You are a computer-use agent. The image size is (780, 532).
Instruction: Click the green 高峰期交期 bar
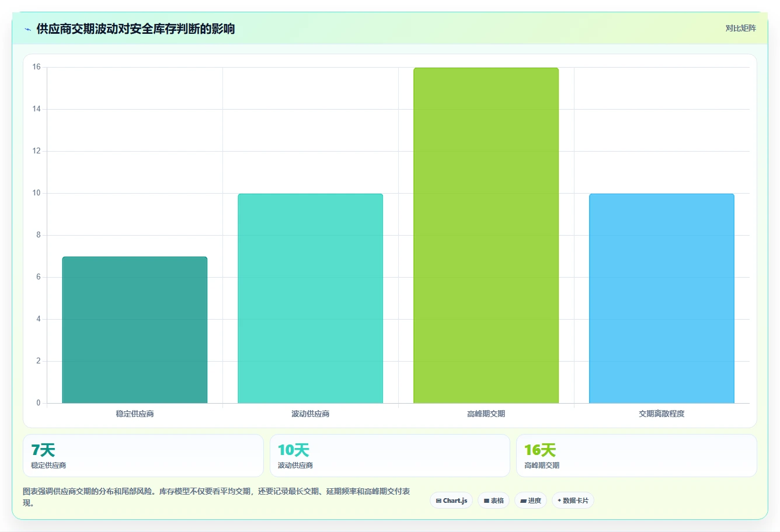point(486,235)
